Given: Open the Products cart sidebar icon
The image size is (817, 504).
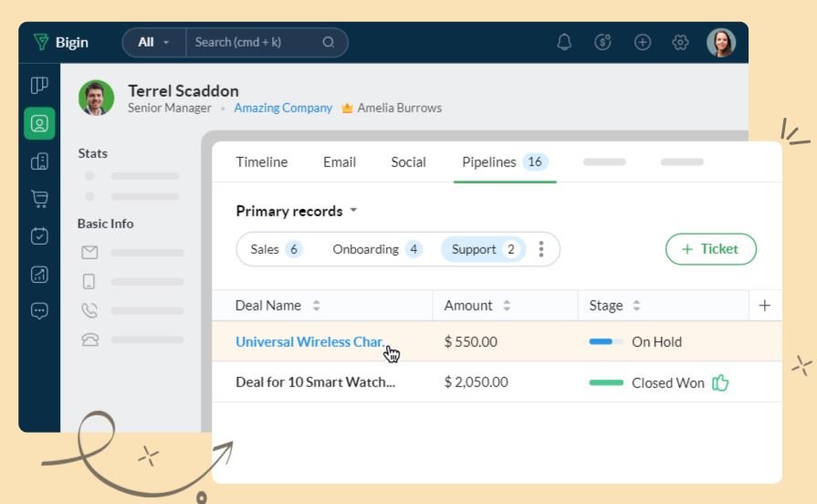Looking at the screenshot, I should pos(39,198).
